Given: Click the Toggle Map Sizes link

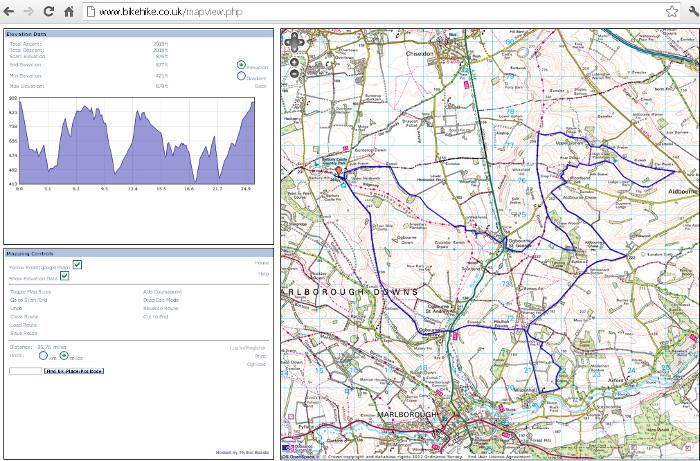Looking at the screenshot, I should point(29,290).
